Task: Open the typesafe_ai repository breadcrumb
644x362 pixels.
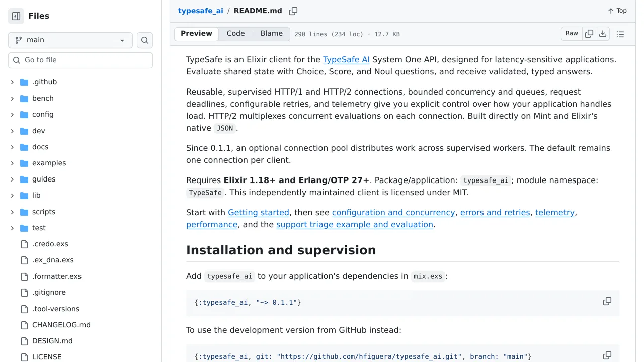Action: tap(201, 11)
